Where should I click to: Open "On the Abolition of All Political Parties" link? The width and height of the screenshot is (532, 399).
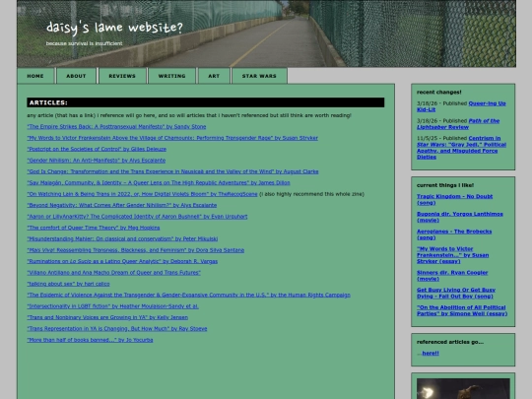tap(462, 310)
